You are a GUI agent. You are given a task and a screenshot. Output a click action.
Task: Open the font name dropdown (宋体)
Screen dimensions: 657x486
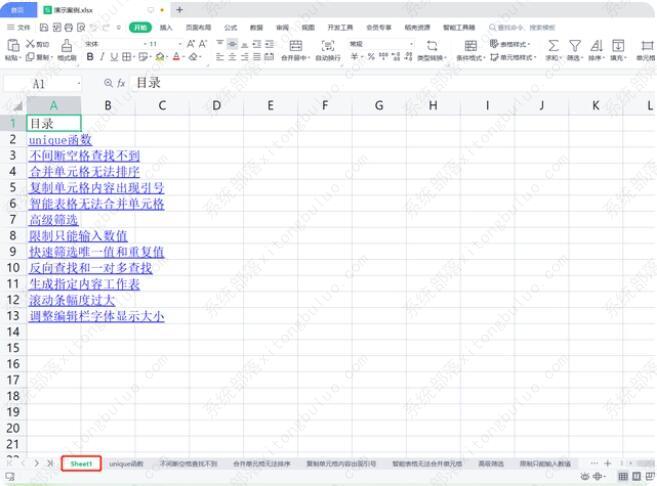[112, 45]
